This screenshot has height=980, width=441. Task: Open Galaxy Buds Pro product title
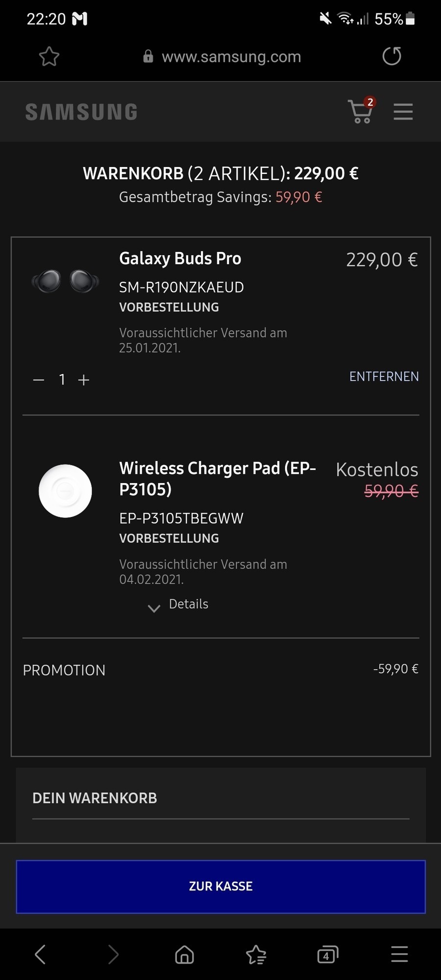click(180, 258)
